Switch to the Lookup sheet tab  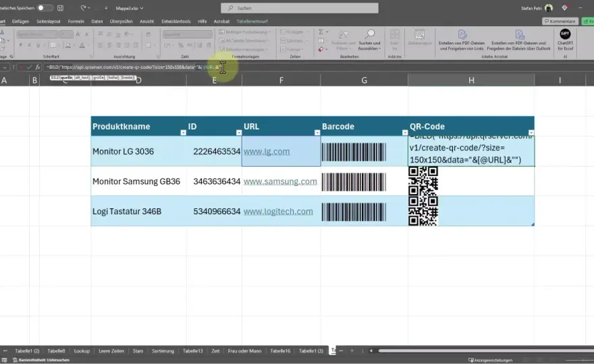[82, 351]
